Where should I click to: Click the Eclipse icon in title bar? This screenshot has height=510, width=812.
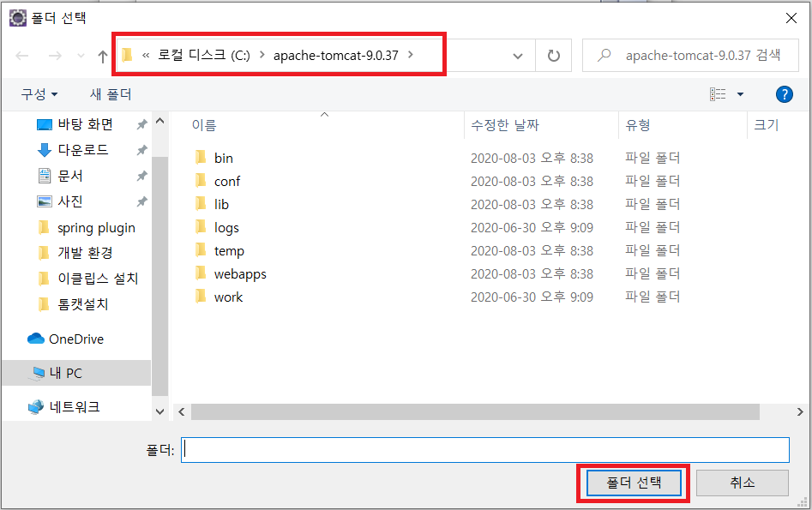[x=18, y=18]
